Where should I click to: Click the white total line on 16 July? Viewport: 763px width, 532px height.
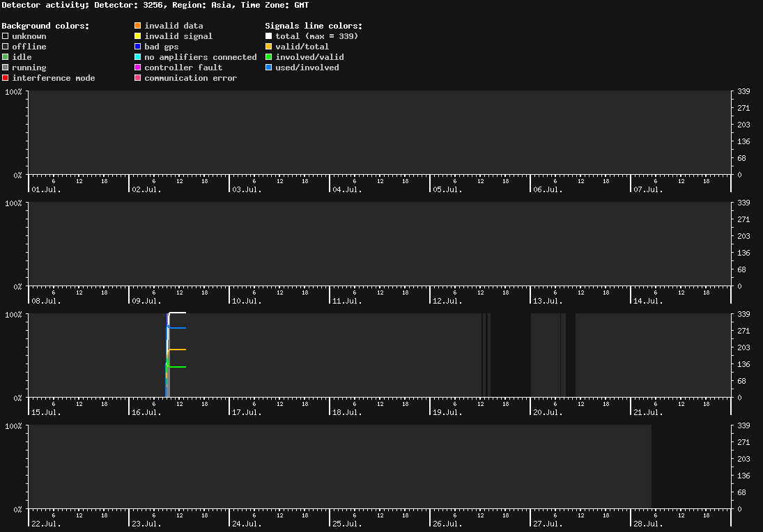click(x=177, y=313)
